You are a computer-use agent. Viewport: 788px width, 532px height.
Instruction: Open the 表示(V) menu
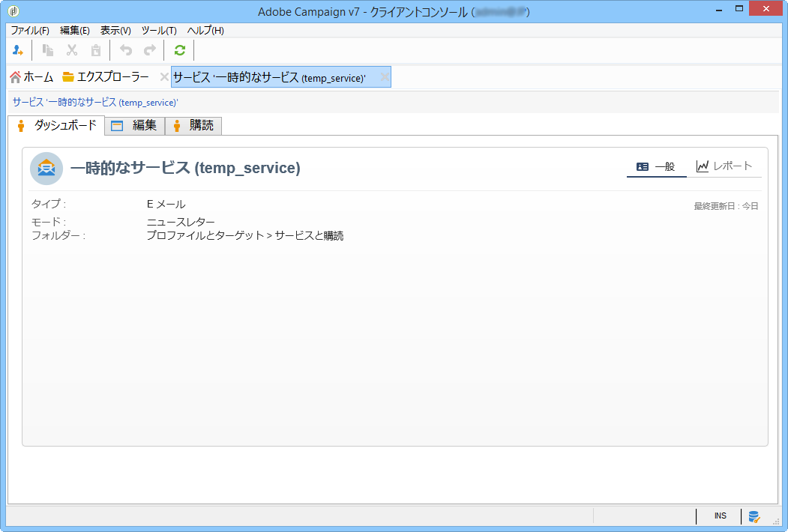tap(115, 31)
